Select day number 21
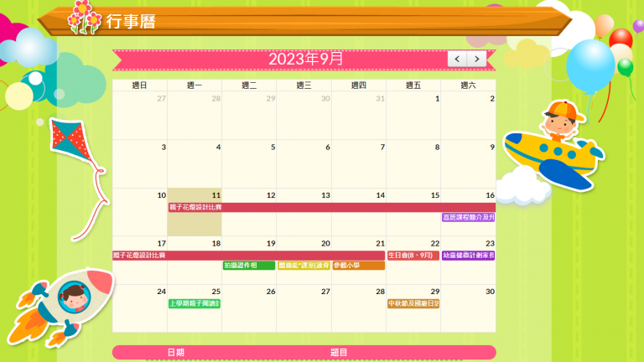The image size is (644, 362). (381, 243)
